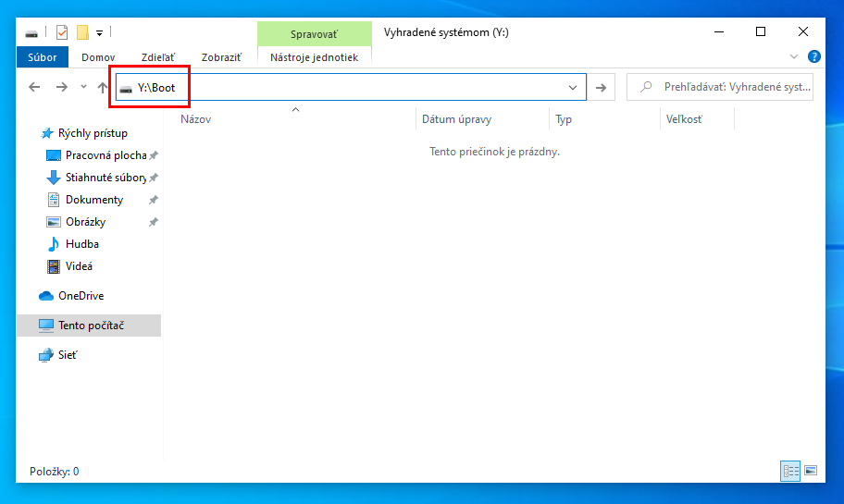This screenshot has width=844, height=504.
Task: Go up one folder level arrow
Action: point(102,87)
